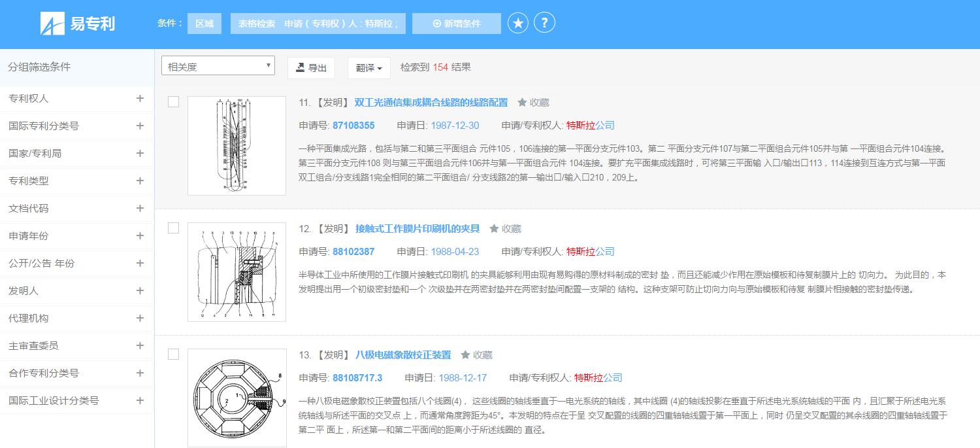Expand the 专利类型 filter group
This screenshot has width=980, height=448.
pos(140,181)
